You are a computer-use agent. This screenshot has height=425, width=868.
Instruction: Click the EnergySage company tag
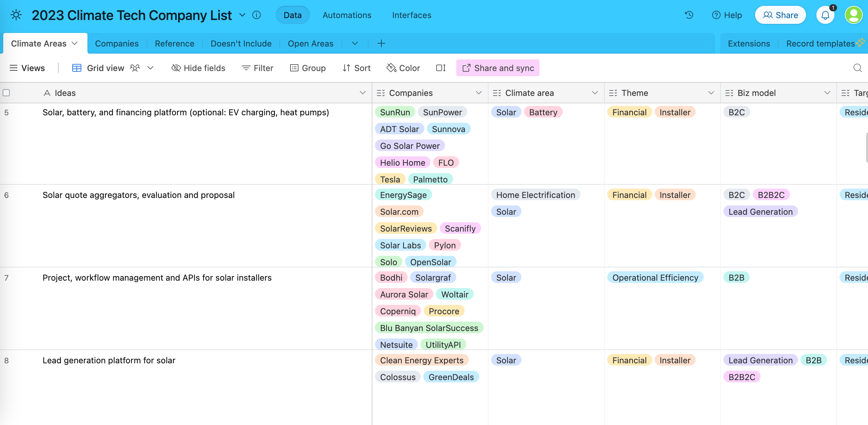tap(403, 195)
